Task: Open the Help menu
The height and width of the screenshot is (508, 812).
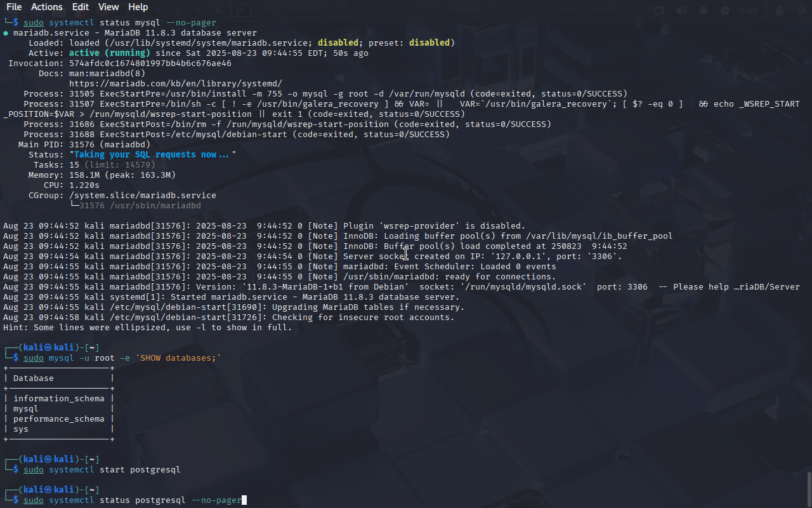Action: tap(138, 7)
